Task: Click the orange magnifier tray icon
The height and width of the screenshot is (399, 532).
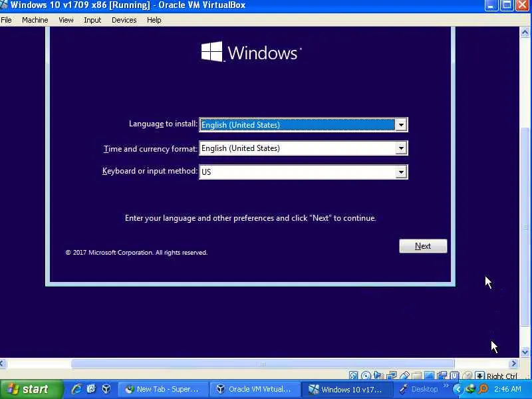Action: tap(483, 389)
